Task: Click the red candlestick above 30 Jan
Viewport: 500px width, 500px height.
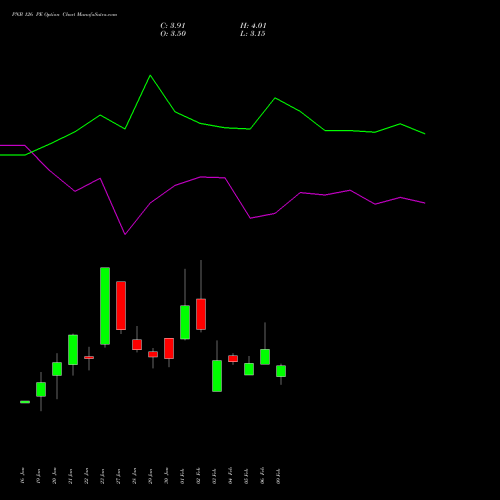Action: (x=169, y=348)
